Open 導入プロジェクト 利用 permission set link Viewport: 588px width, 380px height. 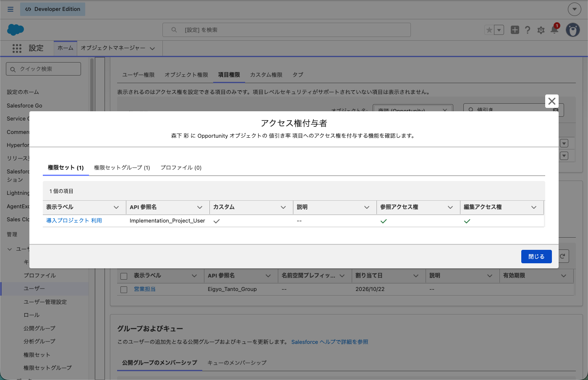74,220
